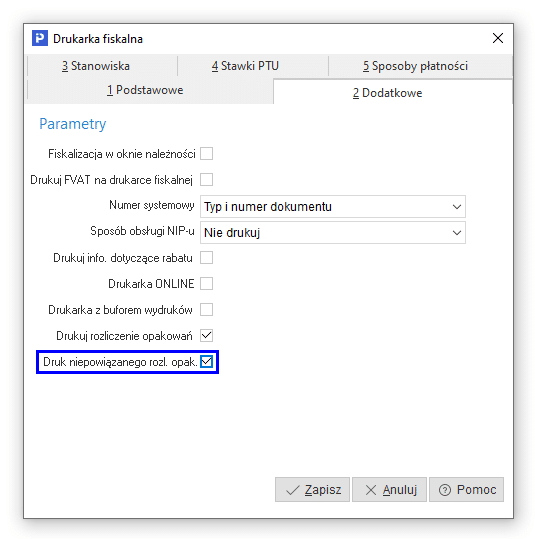Click the question mark icon on Pomoc
The image size is (535, 539).
tap(445, 490)
